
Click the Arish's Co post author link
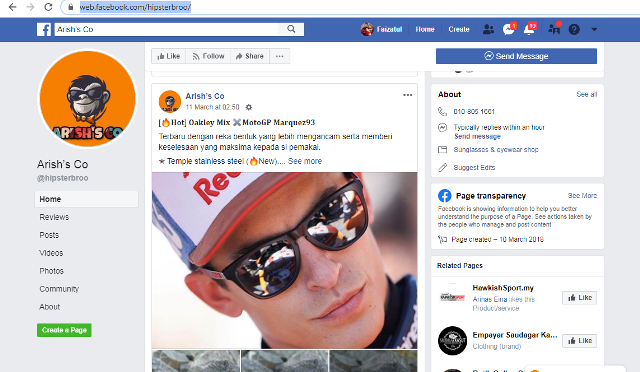point(205,96)
